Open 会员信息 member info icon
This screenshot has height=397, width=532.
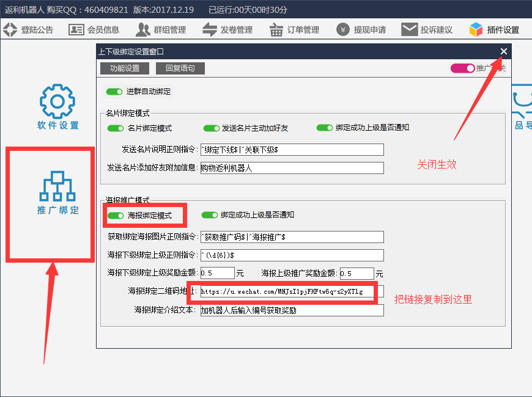coord(76,29)
